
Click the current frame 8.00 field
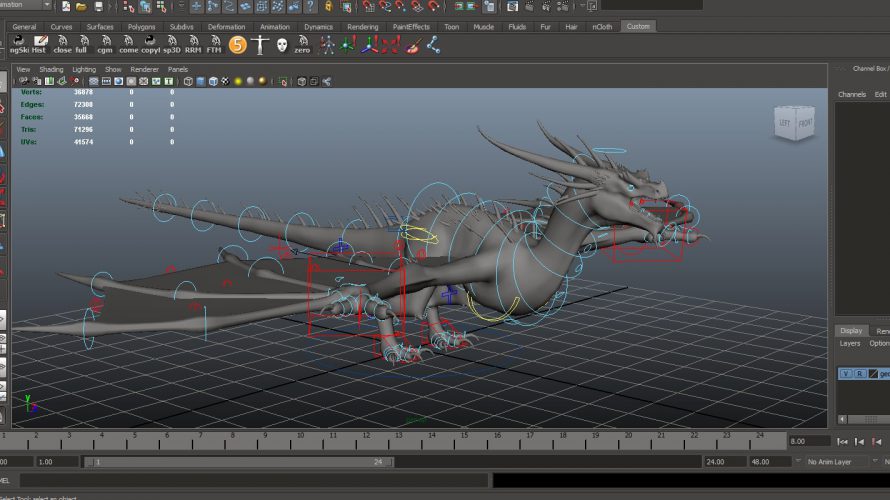point(809,441)
